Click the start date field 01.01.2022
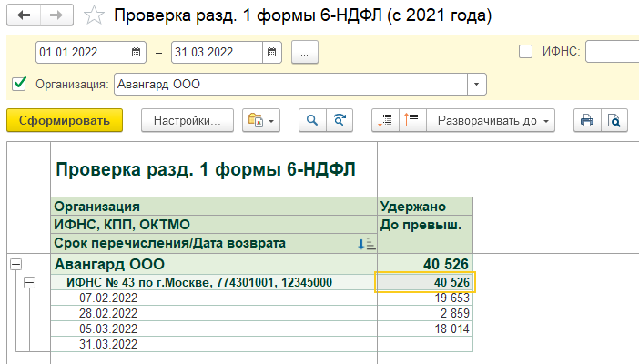Screen dimensions: 639x364 click(x=81, y=52)
